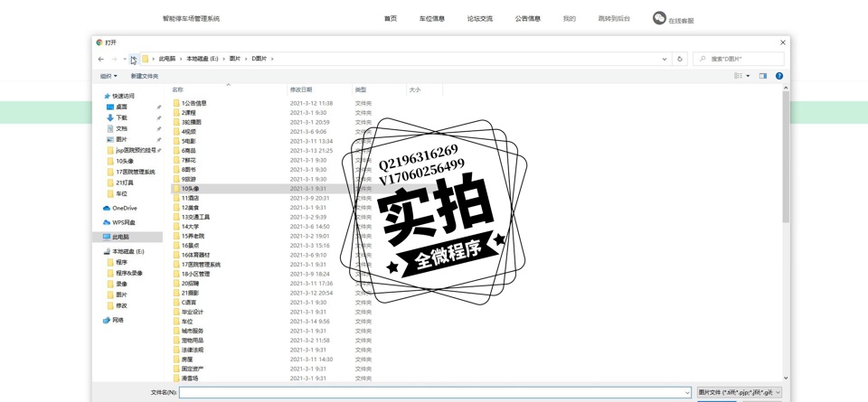Screen dimensions: 868x402
Task: Select OneDrive in the navigation pane
Action: 124,208
